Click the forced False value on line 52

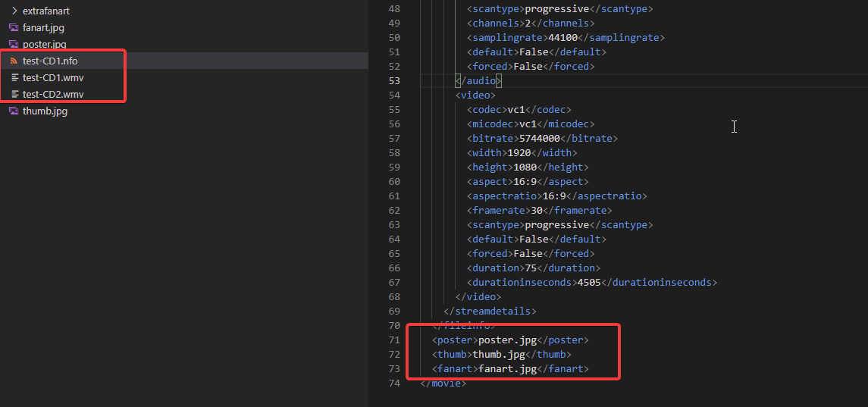click(x=528, y=67)
